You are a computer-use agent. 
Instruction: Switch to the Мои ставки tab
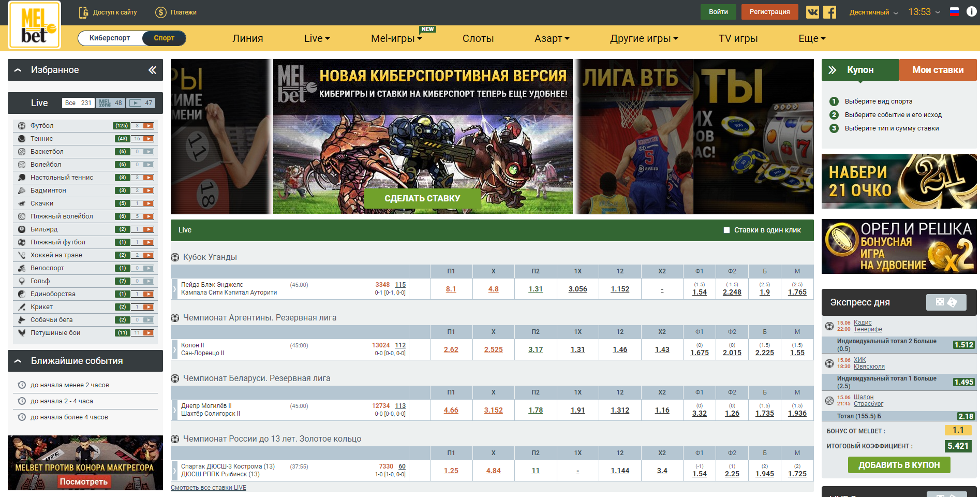tap(938, 70)
